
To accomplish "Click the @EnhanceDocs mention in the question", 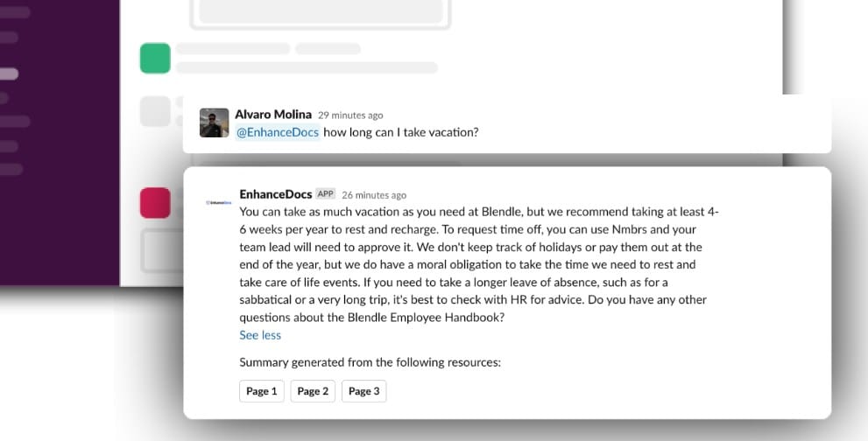I will coord(278,132).
